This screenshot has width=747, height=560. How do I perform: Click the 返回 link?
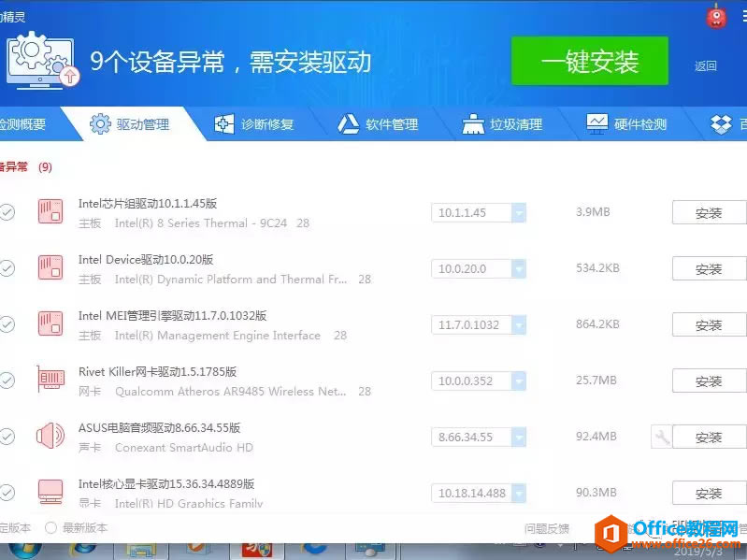point(705,65)
